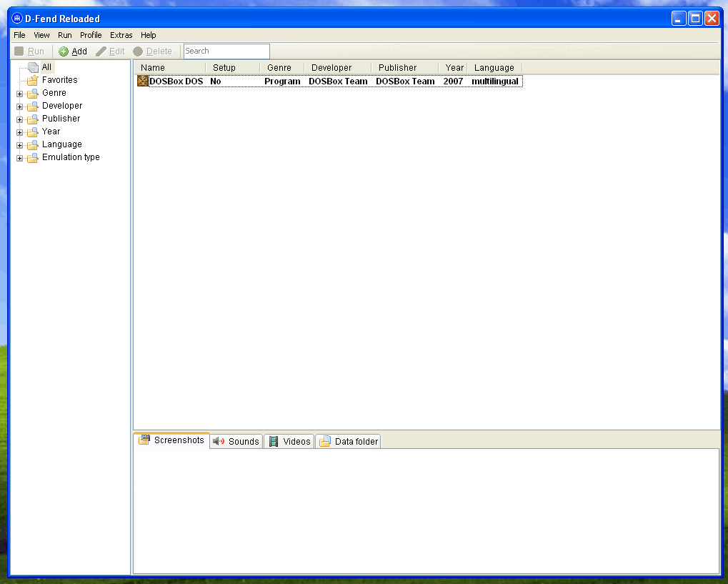The height and width of the screenshot is (584, 728).
Task: Click the Run toolbar button
Action: tap(29, 51)
